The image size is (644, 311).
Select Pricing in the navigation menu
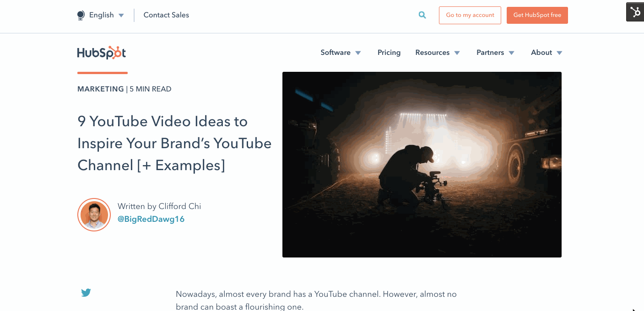389,52
